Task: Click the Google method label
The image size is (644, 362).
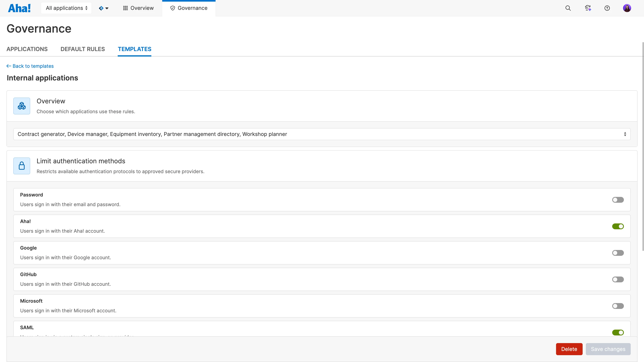Action: (28, 248)
